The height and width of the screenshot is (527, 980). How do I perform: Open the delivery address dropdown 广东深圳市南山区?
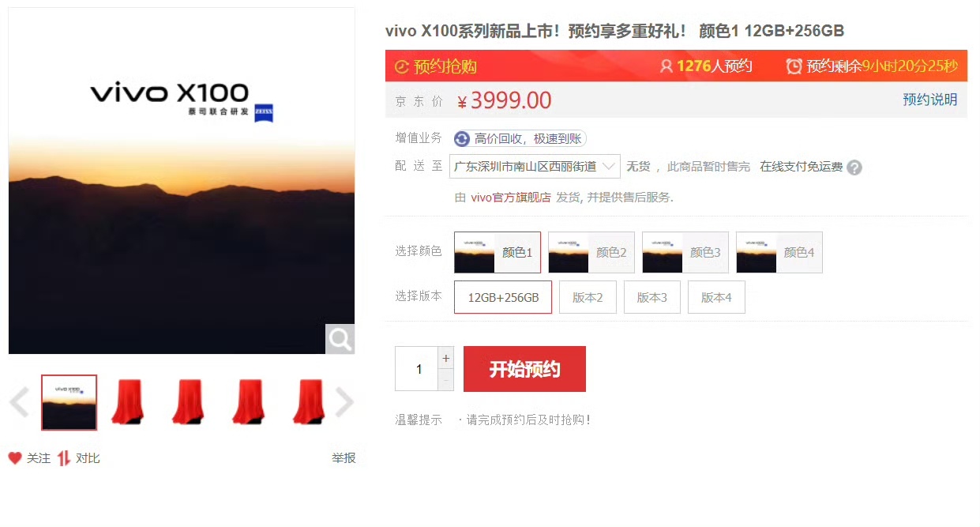(535, 167)
